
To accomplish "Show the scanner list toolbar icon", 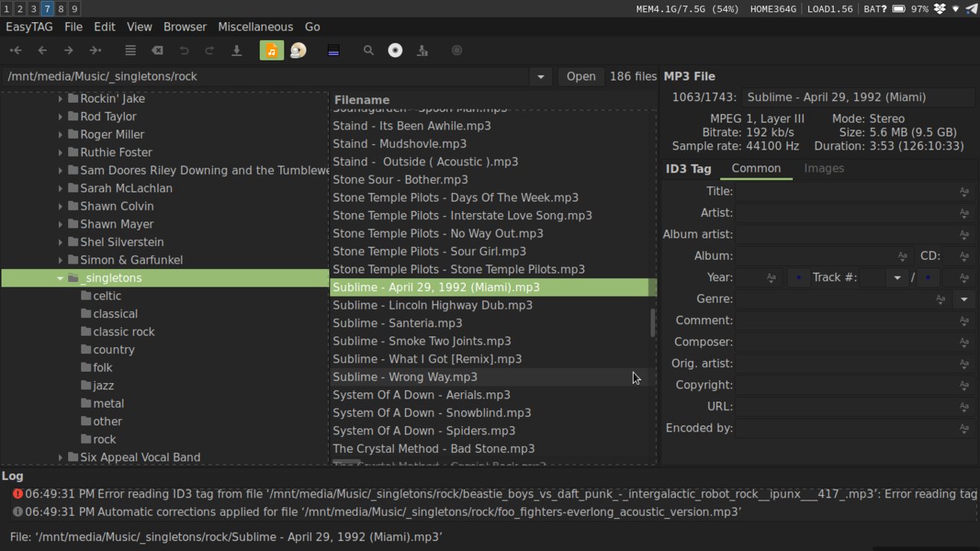I will click(130, 51).
